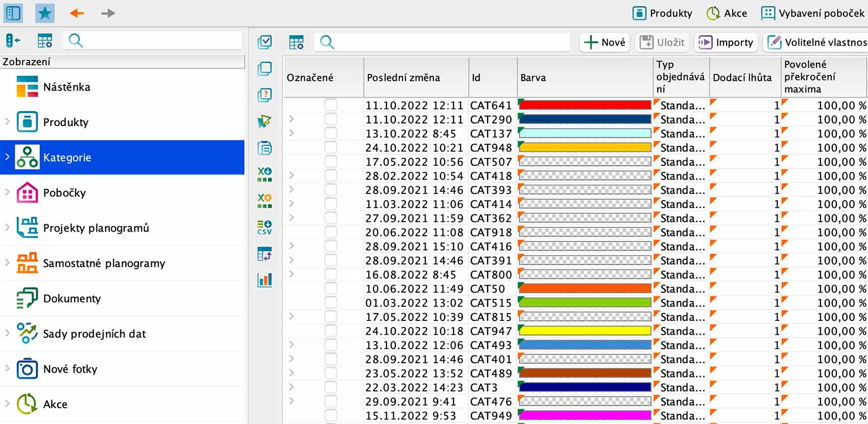Go forward with the gray arrow
This screenshot has width=868, height=424.
108,13
